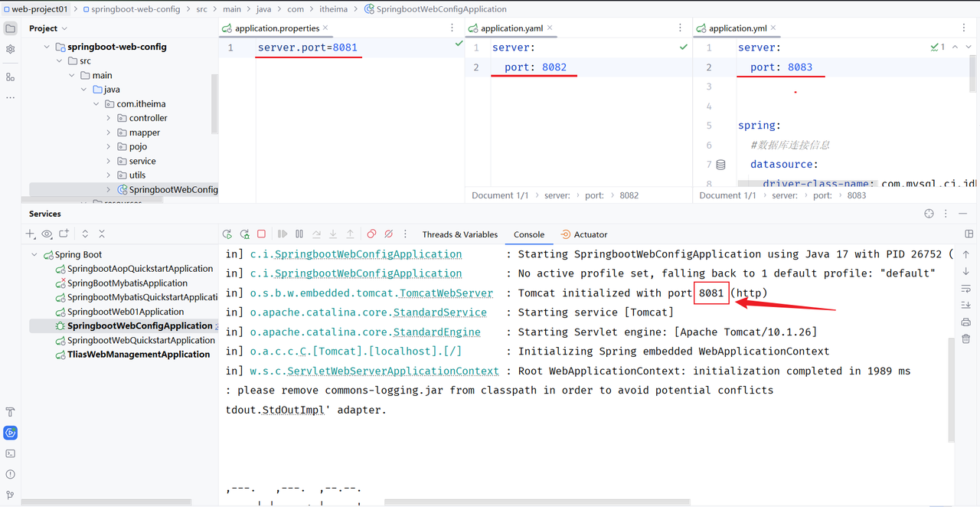The height and width of the screenshot is (507, 980).
Task: Open TomcatWebServer link in console
Action: pos(446,293)
